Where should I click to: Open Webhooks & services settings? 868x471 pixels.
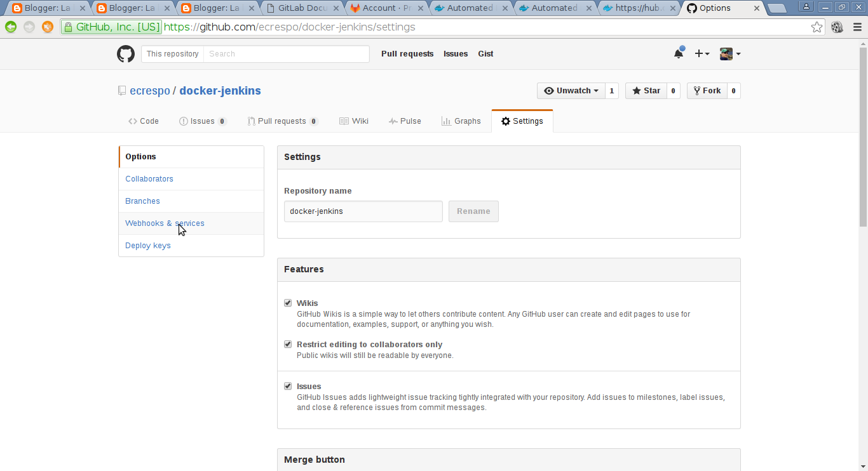pyautogui.click(x=165, y=223)
